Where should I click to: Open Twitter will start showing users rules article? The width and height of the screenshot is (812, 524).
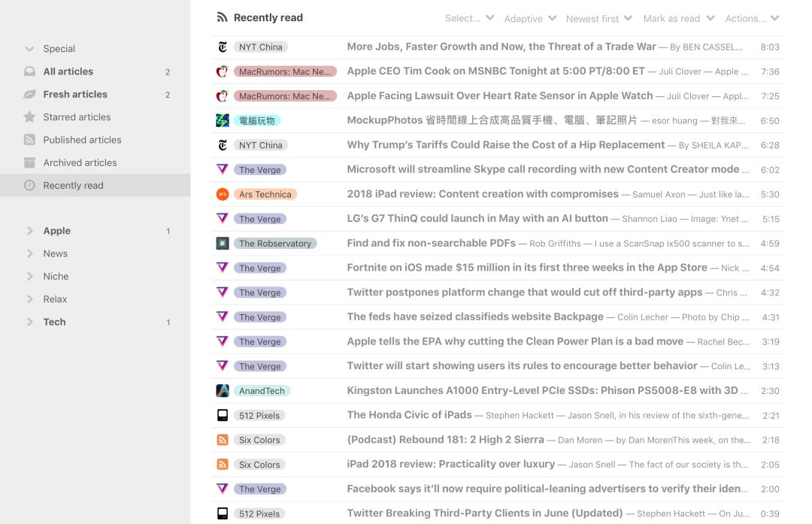(522, 365)
